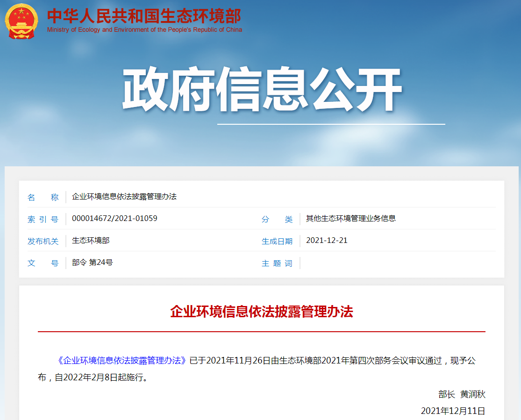Viewport: 521px width, 420px height.
Task: Click the 主题词 label
Action: point(277,263)
